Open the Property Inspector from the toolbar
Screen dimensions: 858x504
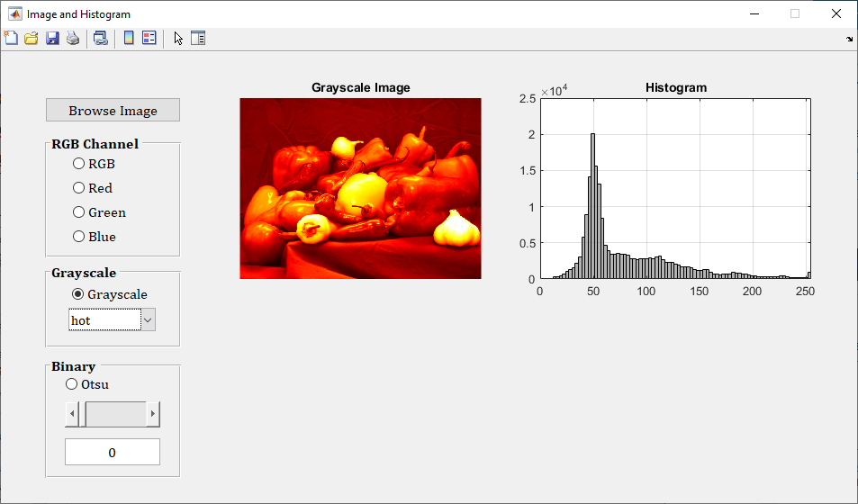pos(198,38)
